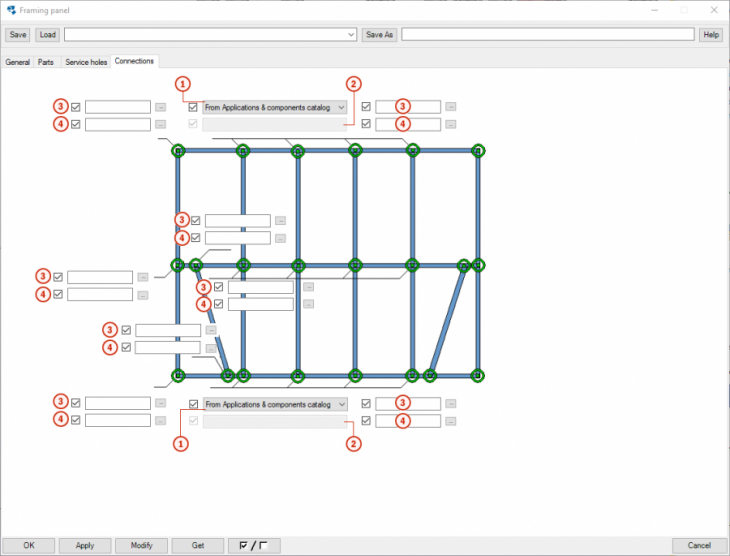Switch to the Service holes tab
This screenshot has height=556, width=730.
pyautogui.click(x=86, y=62)
